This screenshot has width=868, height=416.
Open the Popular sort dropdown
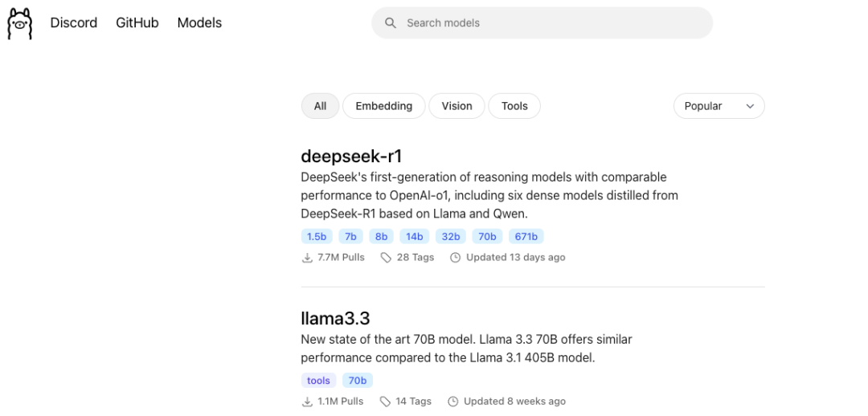click(719, 106)
